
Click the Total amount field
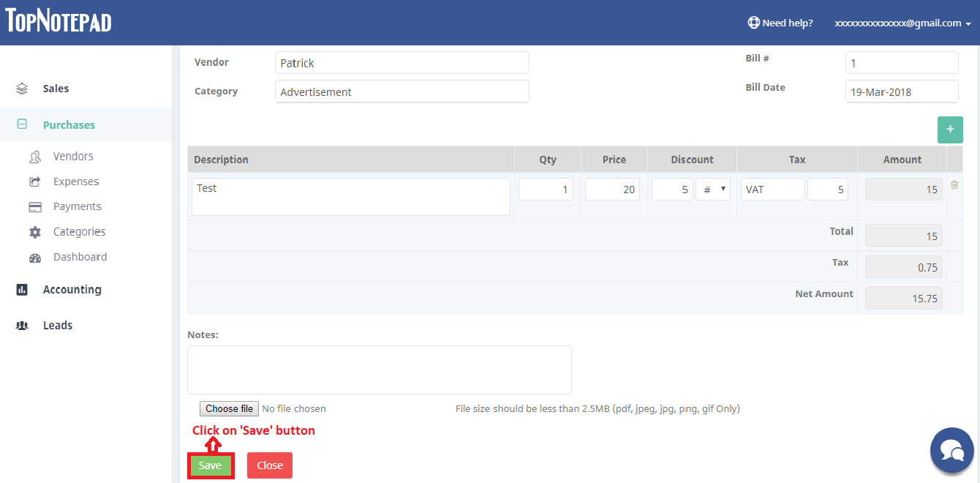point(904,236)
